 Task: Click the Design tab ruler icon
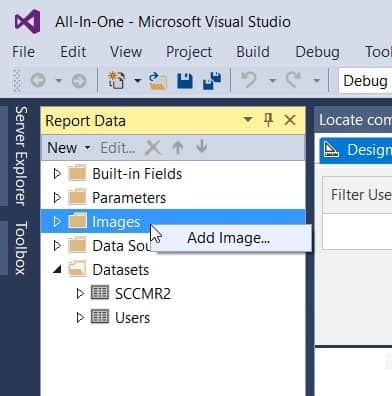coord(331,150)
